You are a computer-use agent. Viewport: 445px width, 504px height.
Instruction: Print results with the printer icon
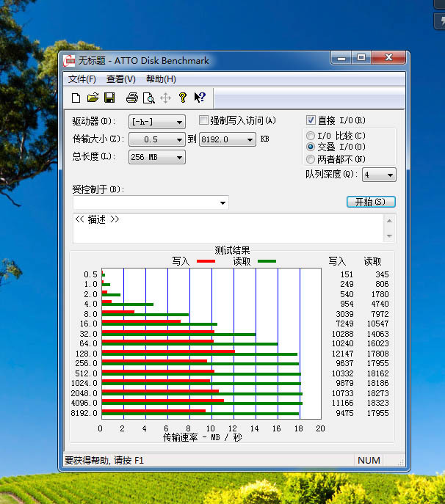point(132,98)
